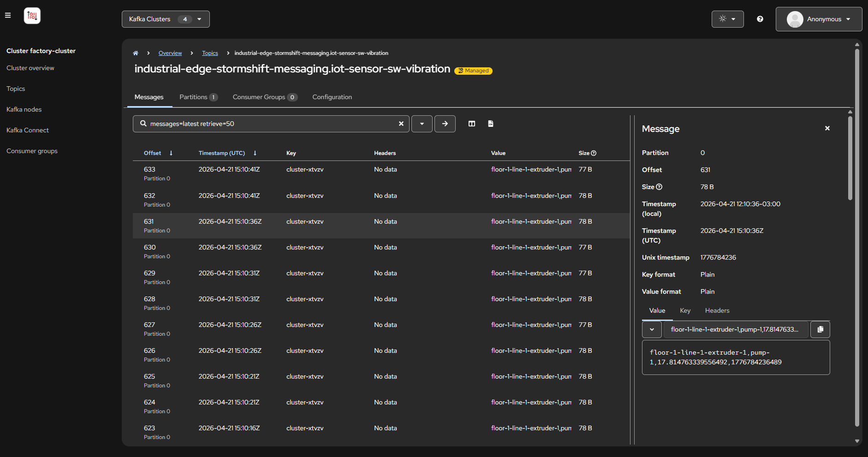868x457 pixels.
Task: Click local timestamp 2026-04-21 12:10:36-03:00
Action: coord(740,204)
